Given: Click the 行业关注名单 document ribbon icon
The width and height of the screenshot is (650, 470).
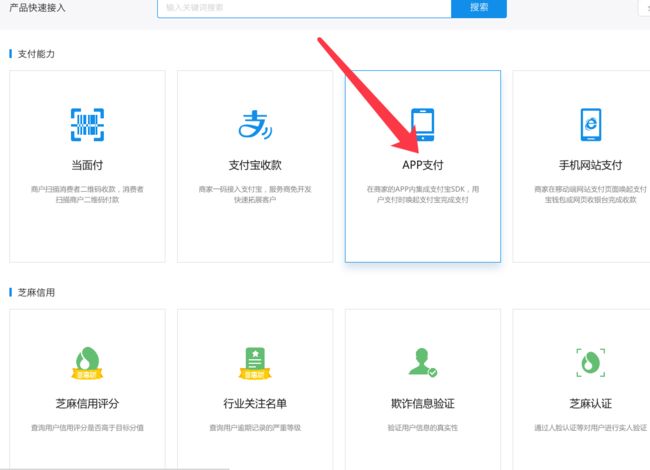Looking at the screenshot, I should pyautogui.click(x=255, y=363).
